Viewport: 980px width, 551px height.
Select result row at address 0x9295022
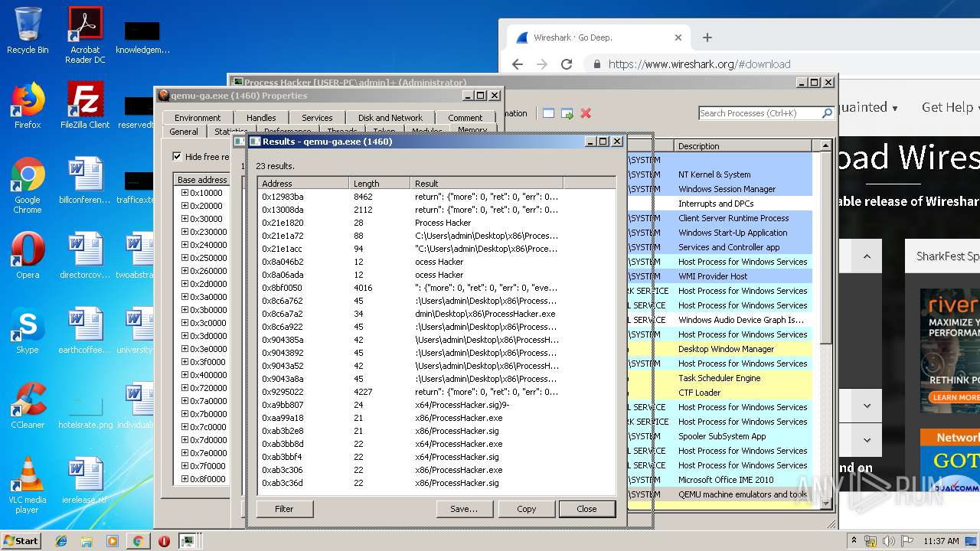436,392
